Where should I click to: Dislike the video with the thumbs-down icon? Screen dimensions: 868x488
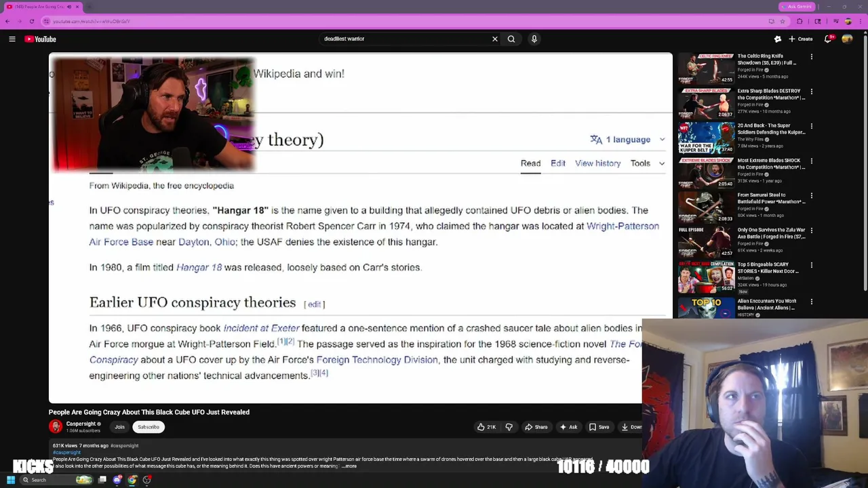[509, 427]
